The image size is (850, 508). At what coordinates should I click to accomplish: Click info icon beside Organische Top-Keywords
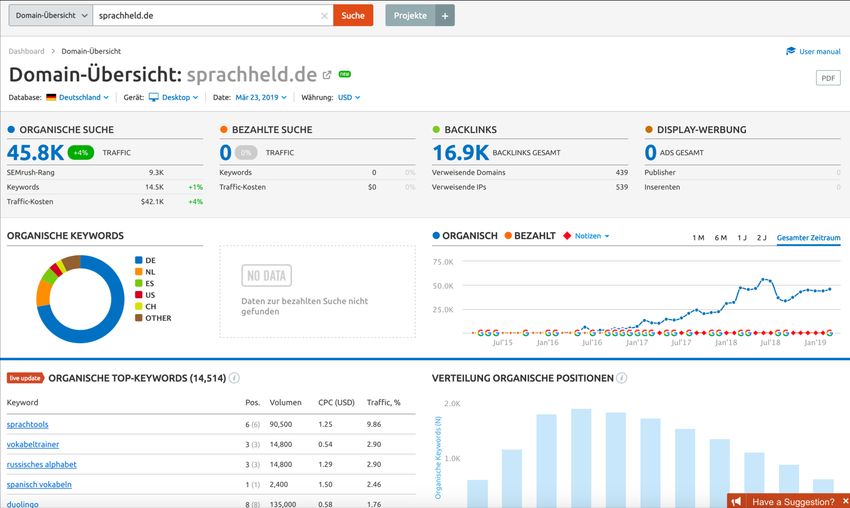coord(234,378)
